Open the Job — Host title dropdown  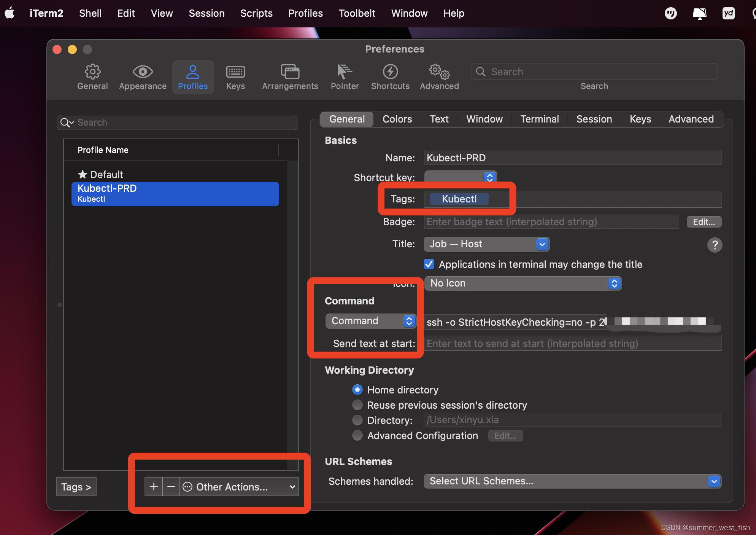pyautogui.click(x=542, y=244)
